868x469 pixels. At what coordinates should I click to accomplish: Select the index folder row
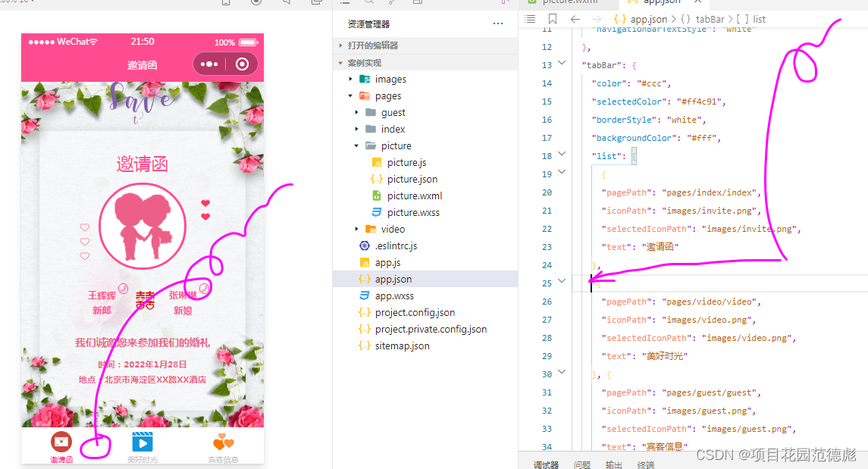[425, 129]
